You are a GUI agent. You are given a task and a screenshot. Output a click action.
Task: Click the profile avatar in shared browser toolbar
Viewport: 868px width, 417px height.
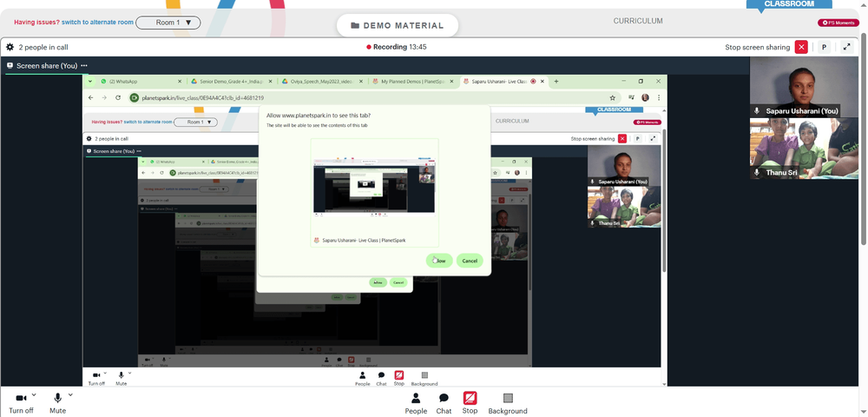click(x=645, y=97)
